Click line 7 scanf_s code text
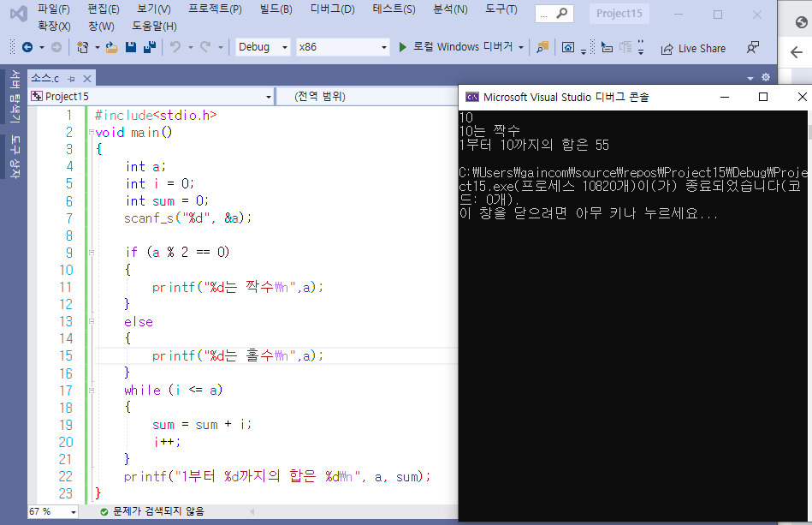812x525 pixels. pyautogui.click(x=187, y=218)
